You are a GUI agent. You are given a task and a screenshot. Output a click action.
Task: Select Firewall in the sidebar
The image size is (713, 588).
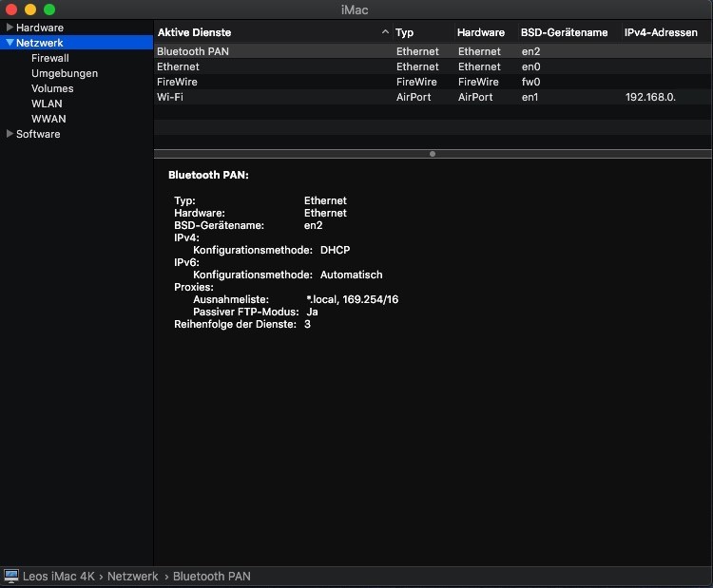click(x=49, y=58)
